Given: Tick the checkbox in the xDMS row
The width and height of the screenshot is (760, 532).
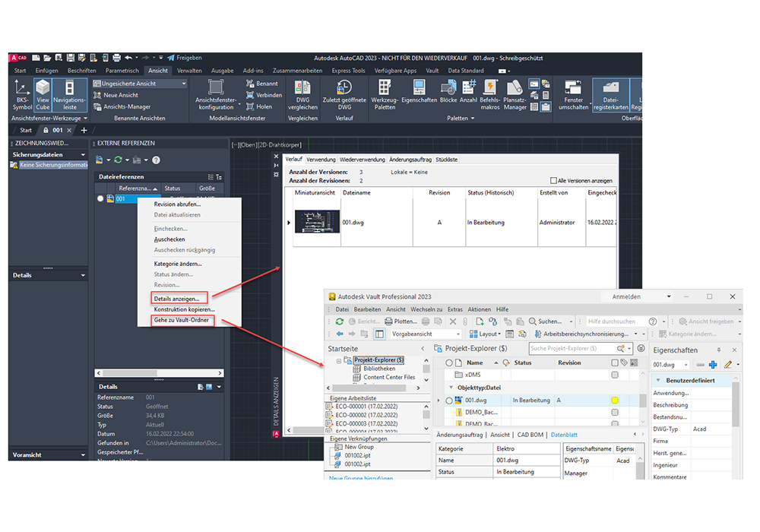Looking at the screenshot, I should pos(615,375).
